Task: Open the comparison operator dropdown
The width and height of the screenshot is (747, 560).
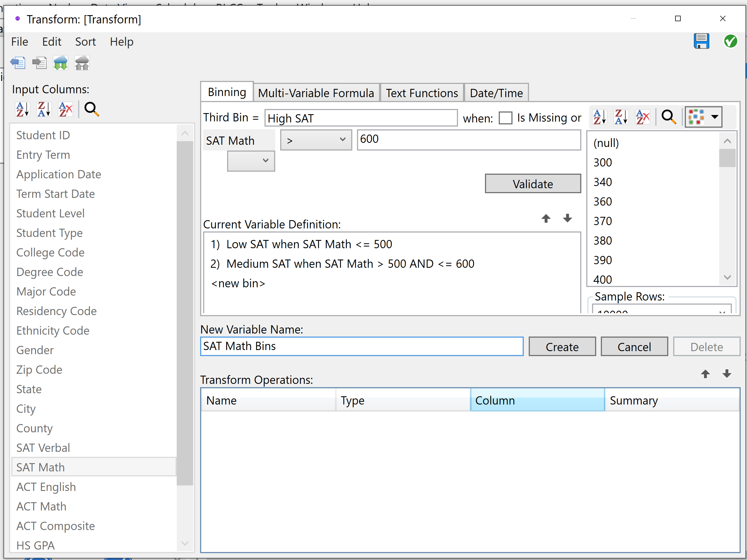Action: tap(316, 140)
